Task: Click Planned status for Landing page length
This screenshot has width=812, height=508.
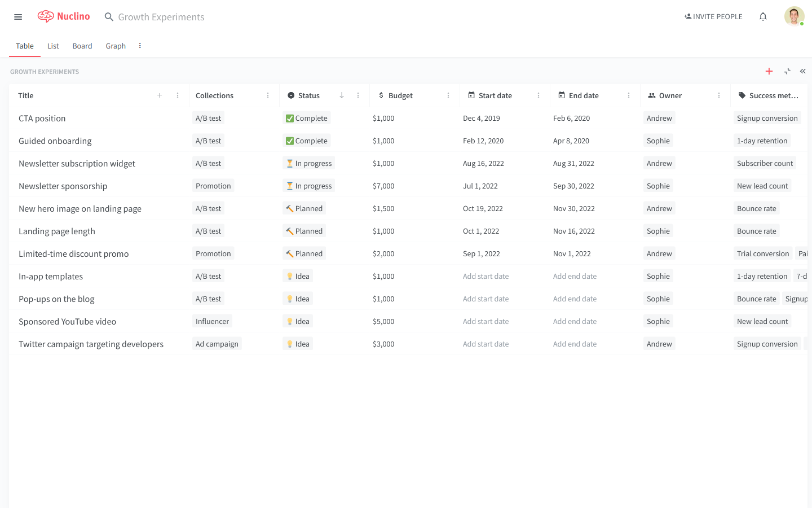Action: coord(304,231)
